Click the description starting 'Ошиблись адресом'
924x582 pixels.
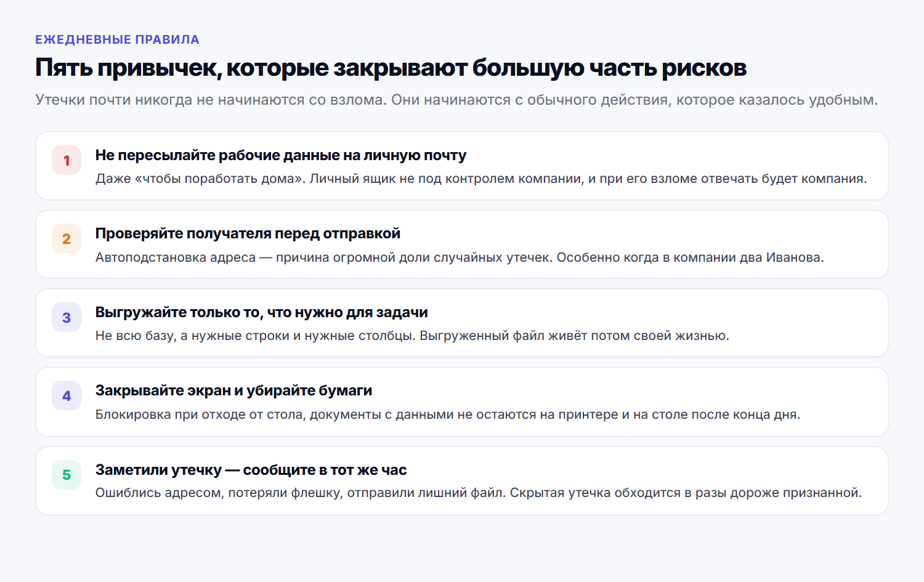(479, 493)
